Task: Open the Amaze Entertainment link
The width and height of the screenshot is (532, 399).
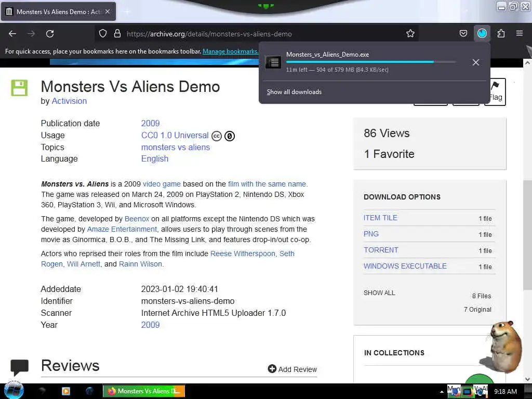Action: click(122, 229)
